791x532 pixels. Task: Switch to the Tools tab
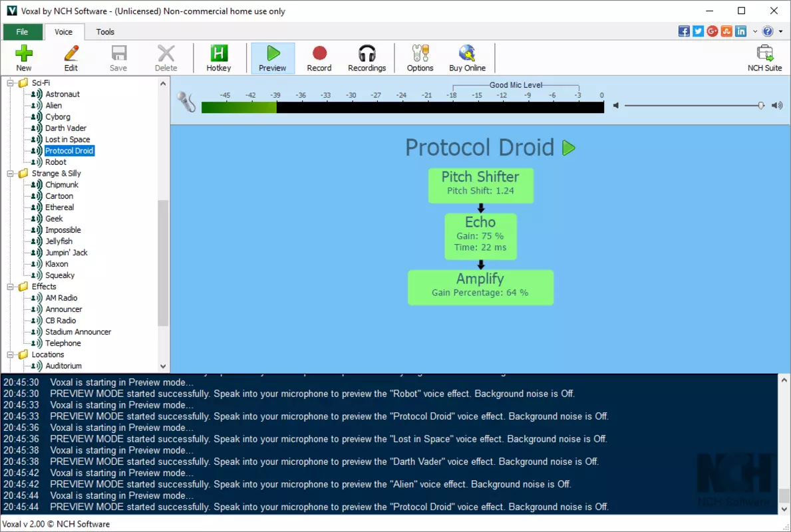[105, 32]
